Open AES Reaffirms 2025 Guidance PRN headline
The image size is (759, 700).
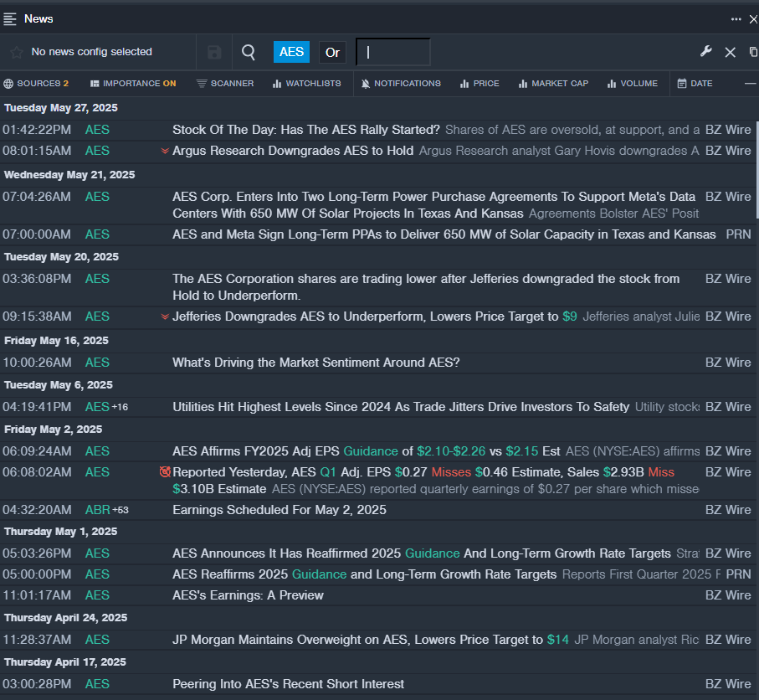365,574
